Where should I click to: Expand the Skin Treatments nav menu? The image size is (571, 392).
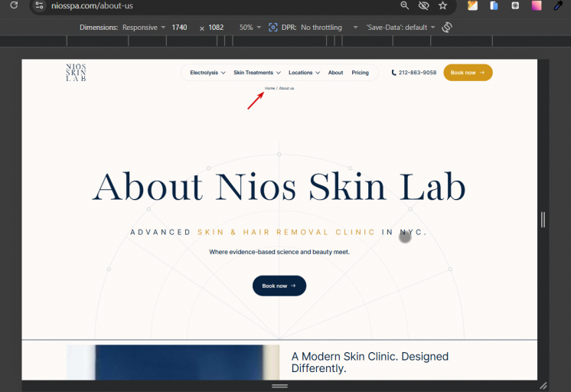tap(257, 73)
